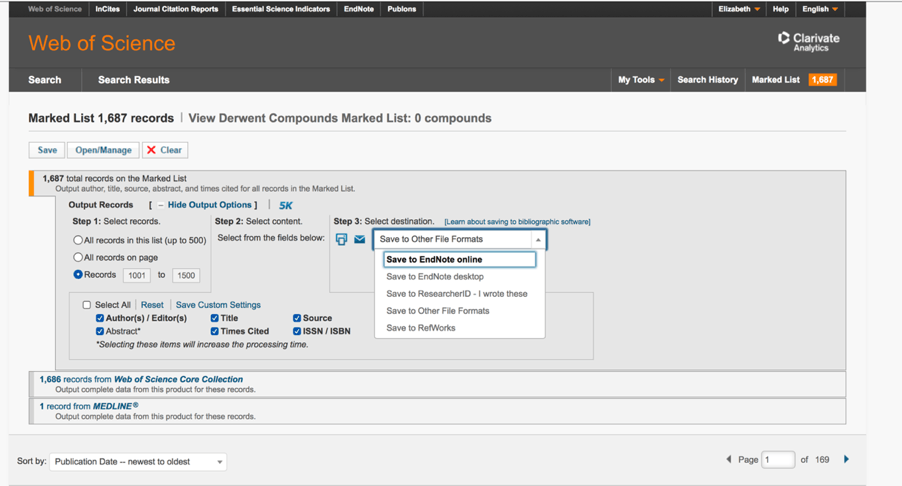Click the 5K output icon
Viewport: 902px width, 486px height.
tap(286, 205)
